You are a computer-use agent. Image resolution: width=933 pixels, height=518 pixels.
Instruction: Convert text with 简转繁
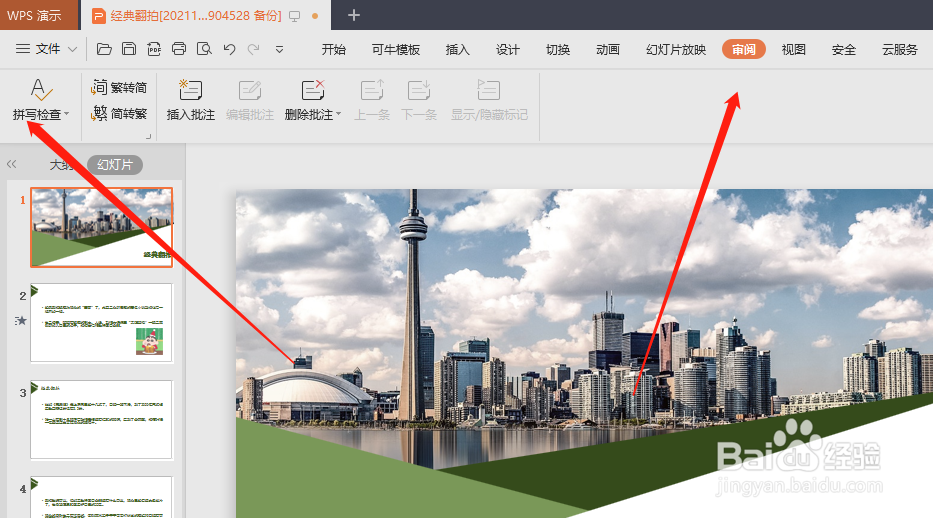(x=119, y=113)
